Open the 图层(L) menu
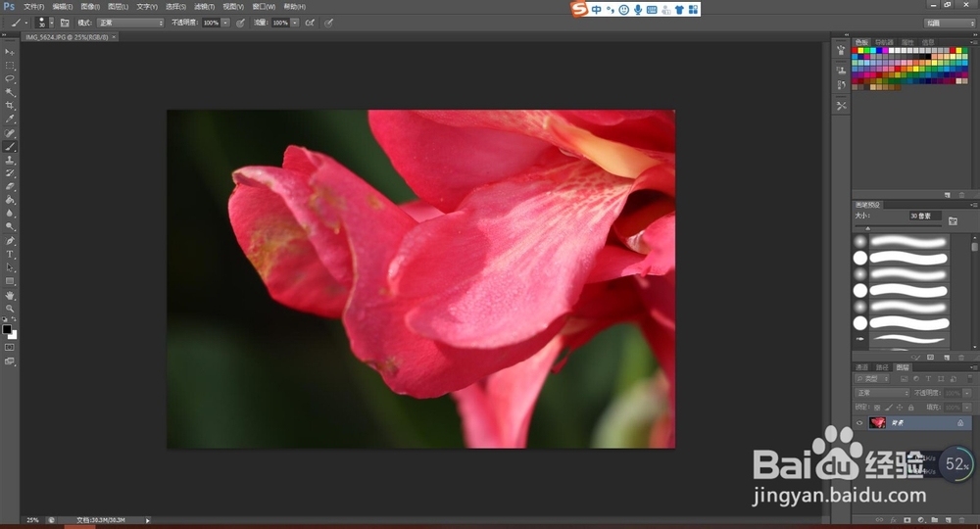The image size is (980, 529). 119,6
